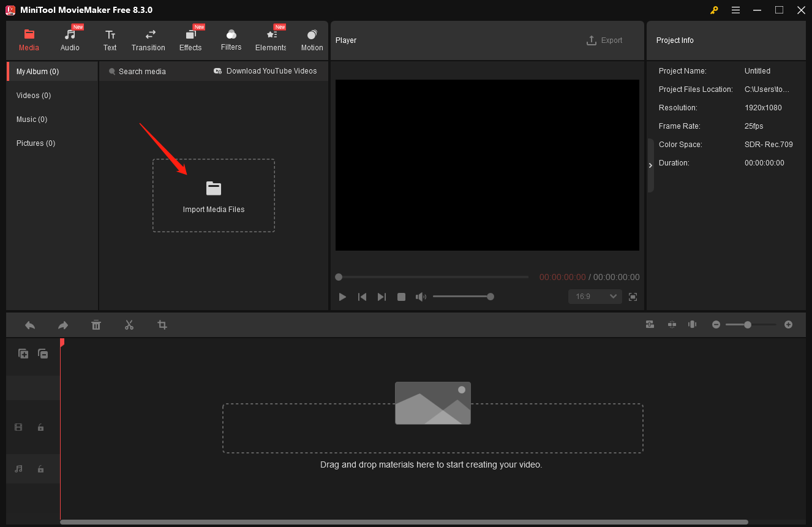Open the Transition tab

[148, 40]
